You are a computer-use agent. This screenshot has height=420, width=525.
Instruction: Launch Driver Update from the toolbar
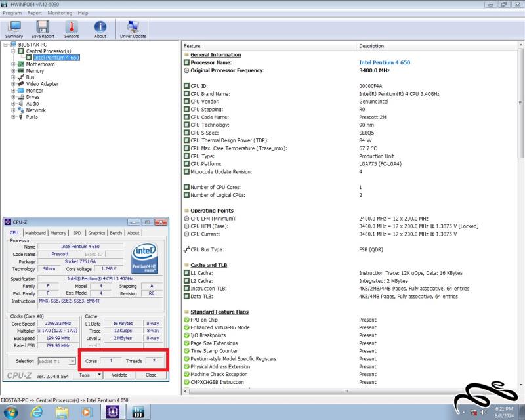tap(133, 30)
